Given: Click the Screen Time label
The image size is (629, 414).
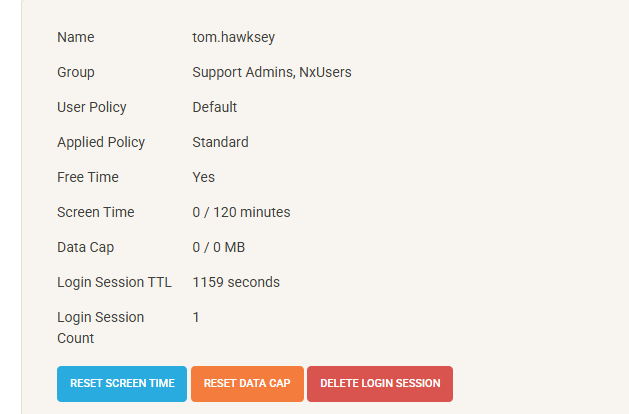Looking at the screenshot, I should coord(96,212).
